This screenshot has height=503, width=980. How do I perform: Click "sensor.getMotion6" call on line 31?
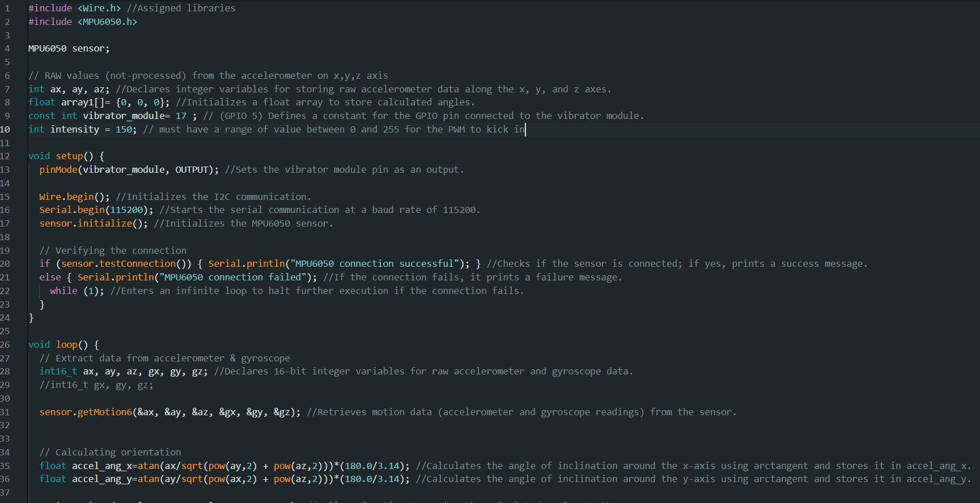click(x=85, y=412)
